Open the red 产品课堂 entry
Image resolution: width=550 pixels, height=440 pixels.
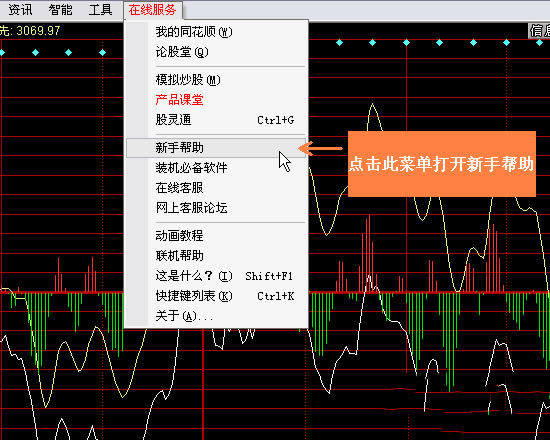click(x=216, y=100)
